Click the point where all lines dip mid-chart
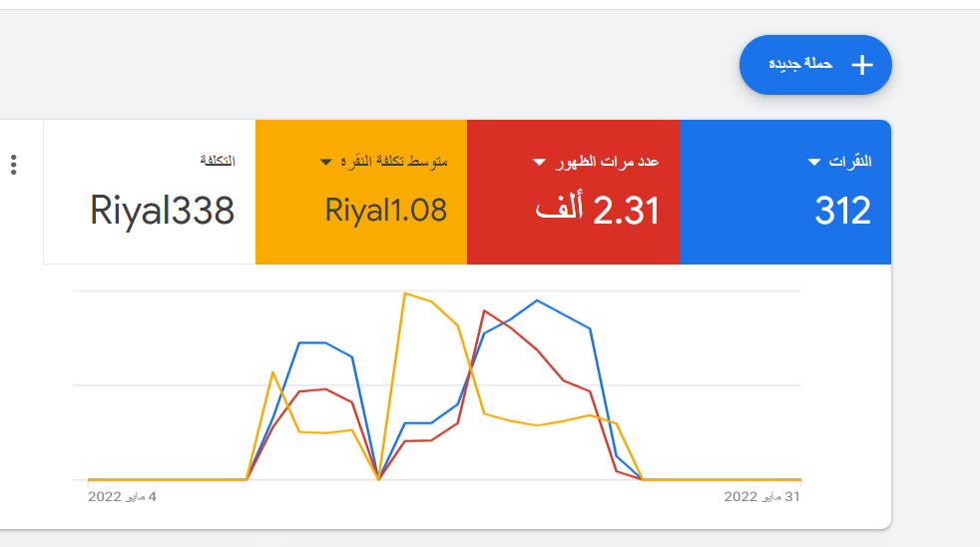This screenshot has width=980, height=547. [x=379, y=479]
